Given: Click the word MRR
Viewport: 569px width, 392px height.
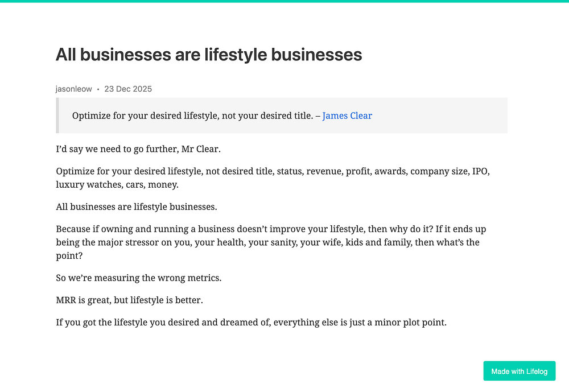Looking at the screenshot, I should point(66,300).
